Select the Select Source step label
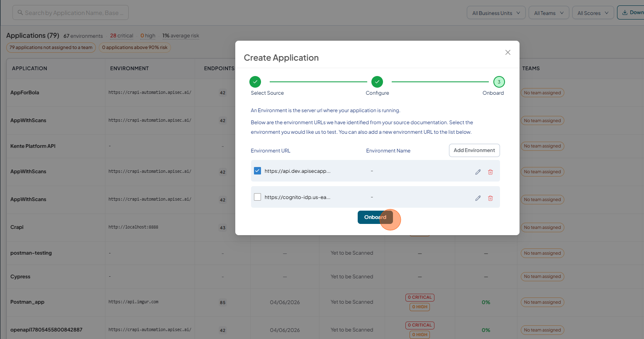Viewport: 644px width, 339px height. point(267,93)
